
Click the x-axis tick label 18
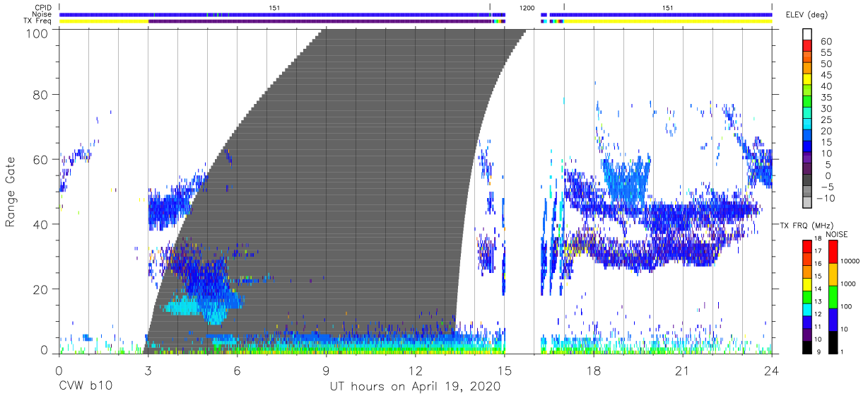point(593,371)
